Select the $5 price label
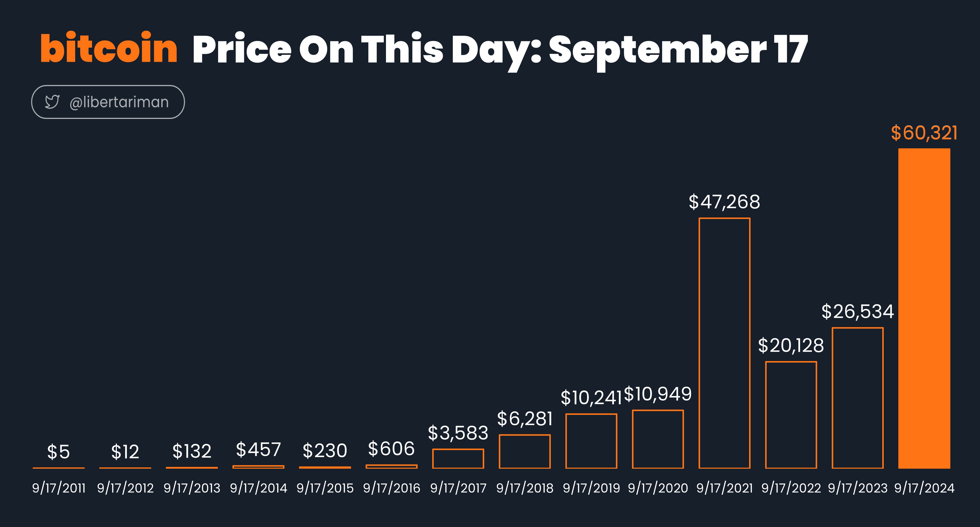Viewport: 980px width, 527px height. pos(59,452)
